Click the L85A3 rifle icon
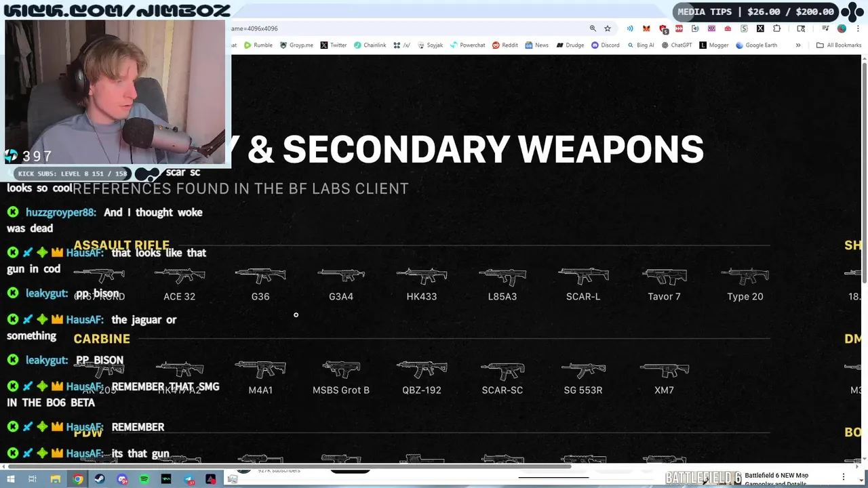The width and height of the screenshot is (868, 488). coord(502,276)
